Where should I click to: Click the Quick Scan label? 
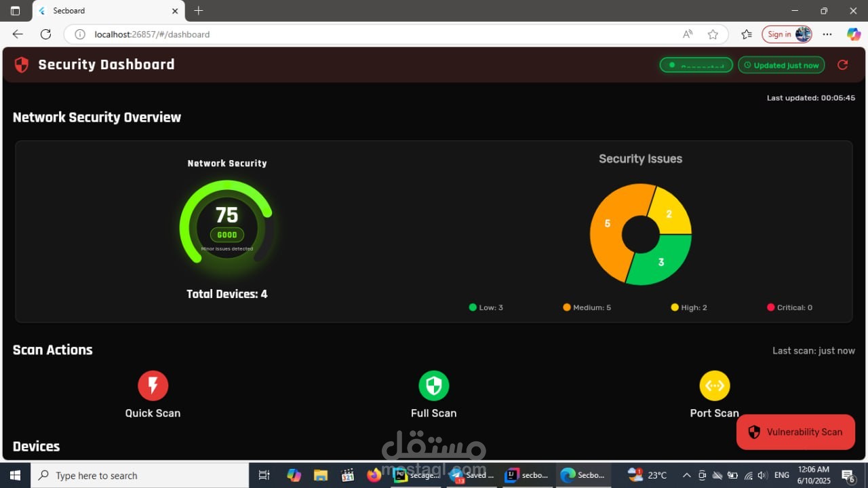(x=153, y=413)
